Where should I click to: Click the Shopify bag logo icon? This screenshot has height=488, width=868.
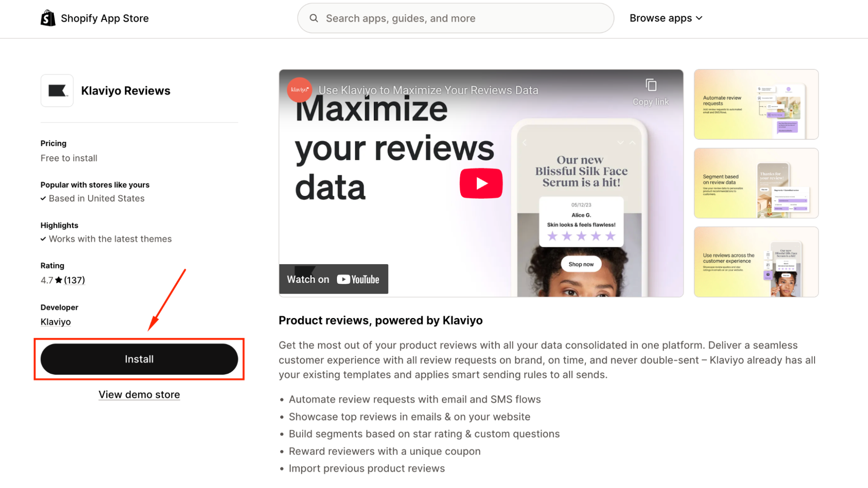(x=48, y=18)
